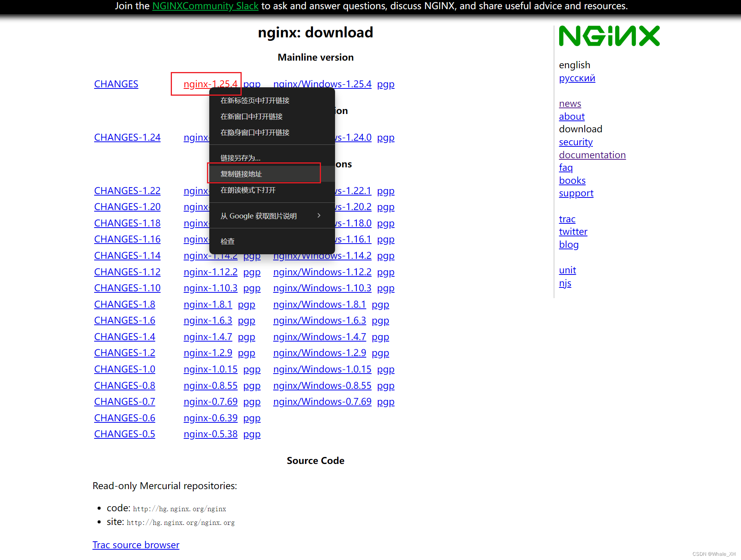The image size is (741, 560).
Task: Open CHANGES-1.24 changelog
Action: pos(127,137)
